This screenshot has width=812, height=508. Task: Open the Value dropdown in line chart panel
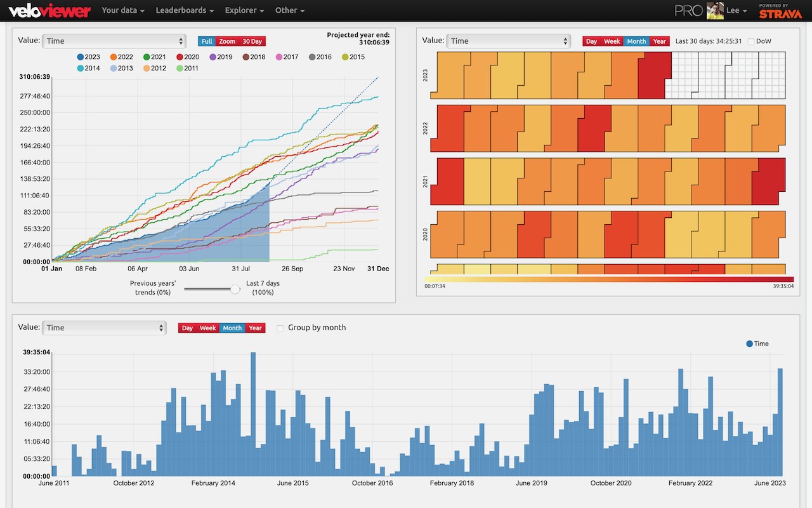pos(114,41)
